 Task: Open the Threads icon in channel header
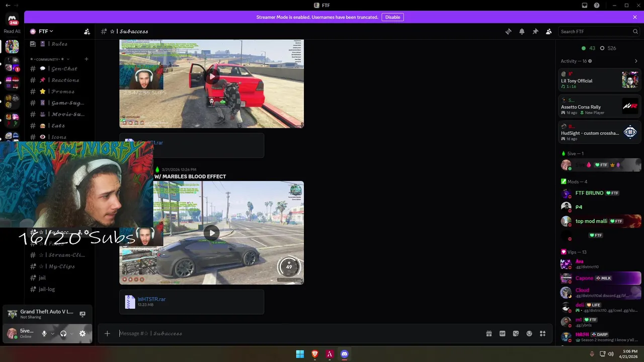click(508, 31)
